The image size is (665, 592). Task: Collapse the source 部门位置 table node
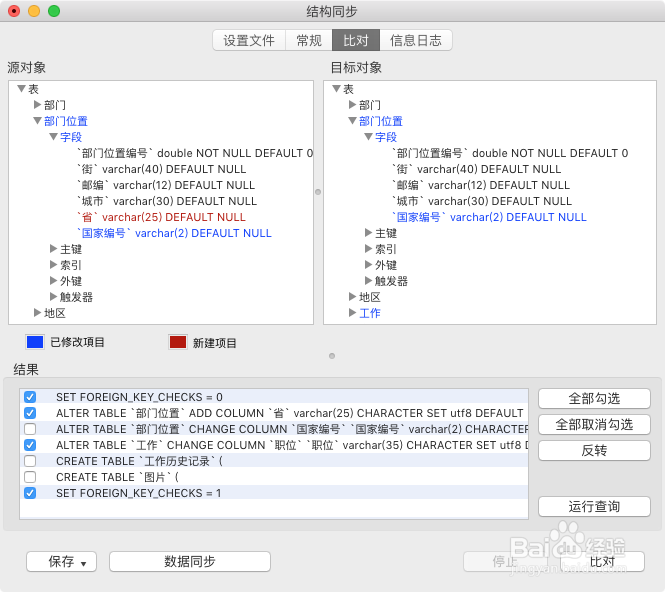37,121
